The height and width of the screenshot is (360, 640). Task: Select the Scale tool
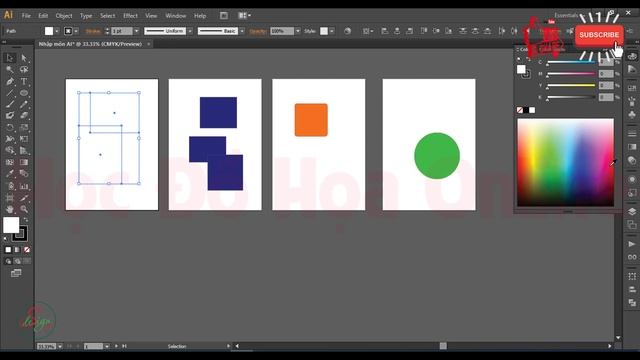(24, 127)
